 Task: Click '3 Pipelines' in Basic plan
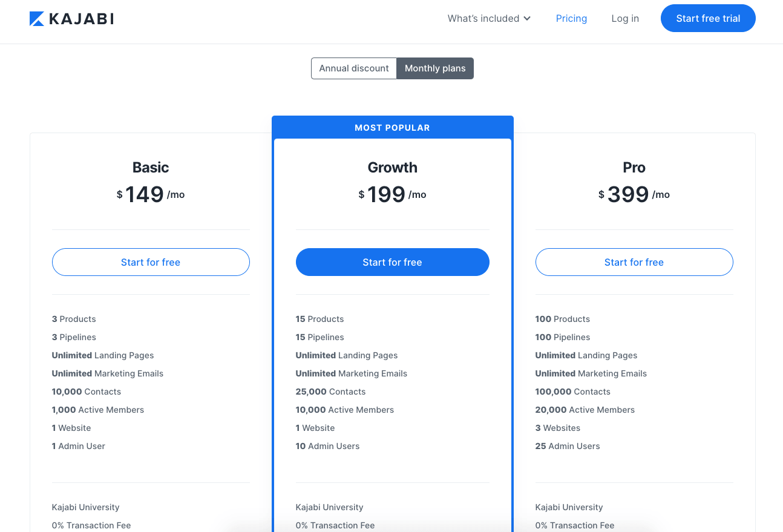(x=74, y=337)
